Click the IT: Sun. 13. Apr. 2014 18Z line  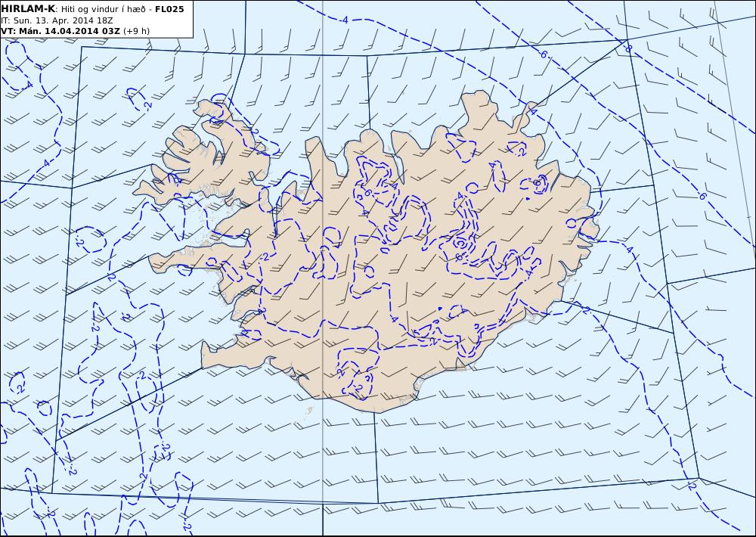click(x=57, y=20)
